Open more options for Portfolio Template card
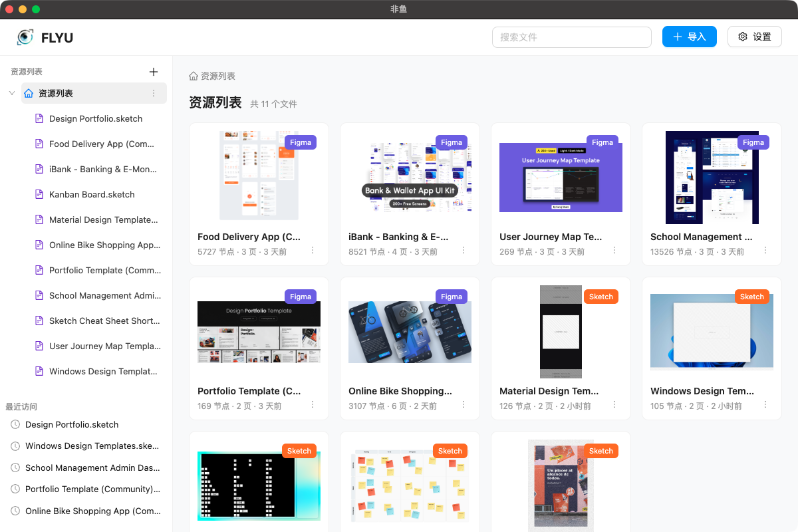The width and height of the screenshot is (798, 532). (313, 405)
